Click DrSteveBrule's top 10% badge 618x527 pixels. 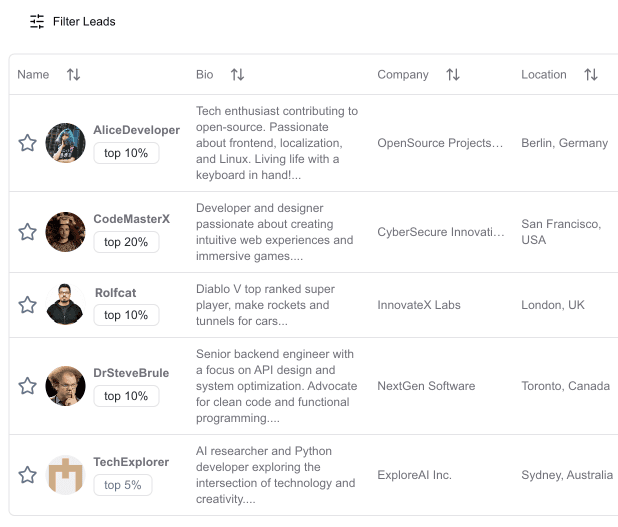pyautogui.click(x=126, y=396)
